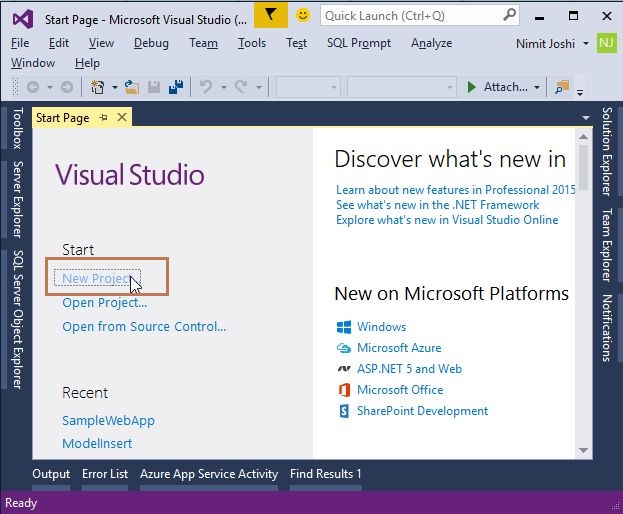Click the Windows logo icon
Viewport: 623px width, 514px height.
pos(344,327)
